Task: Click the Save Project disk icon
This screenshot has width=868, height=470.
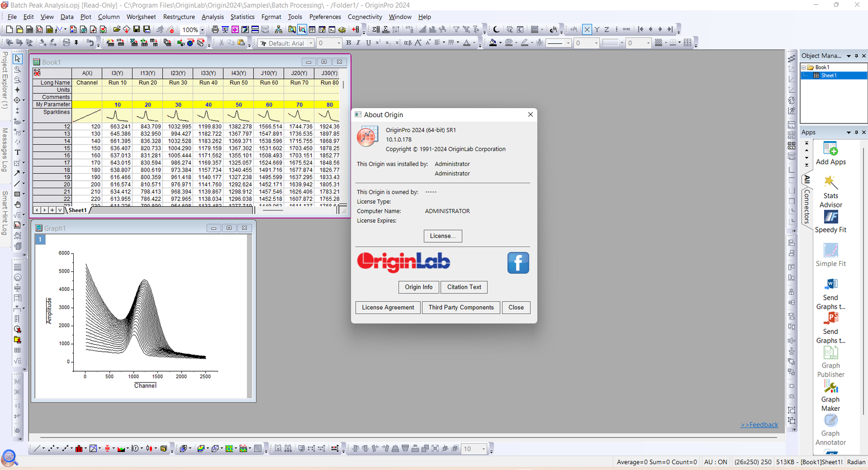Action: tap(137, 29)
